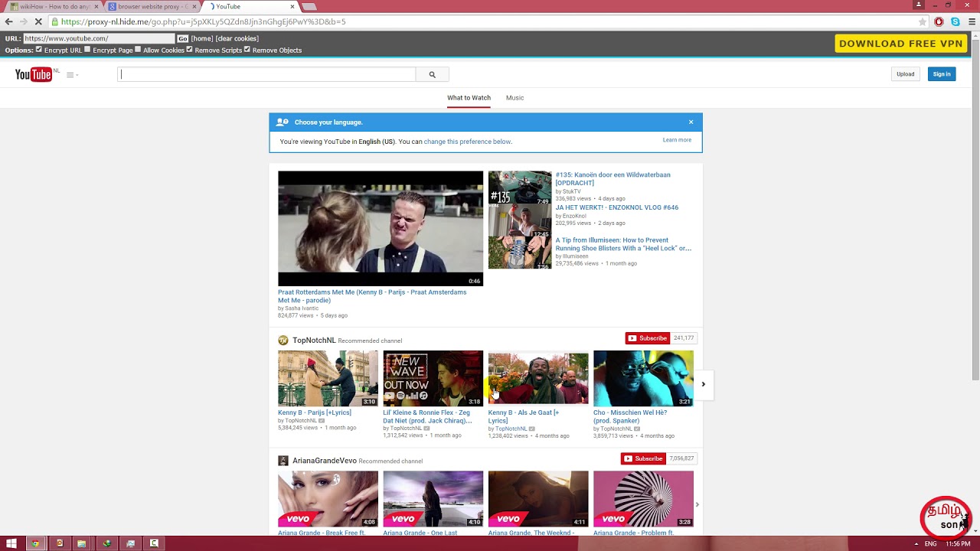Click the ENG language indicator in taskbar

pos(930,544)
